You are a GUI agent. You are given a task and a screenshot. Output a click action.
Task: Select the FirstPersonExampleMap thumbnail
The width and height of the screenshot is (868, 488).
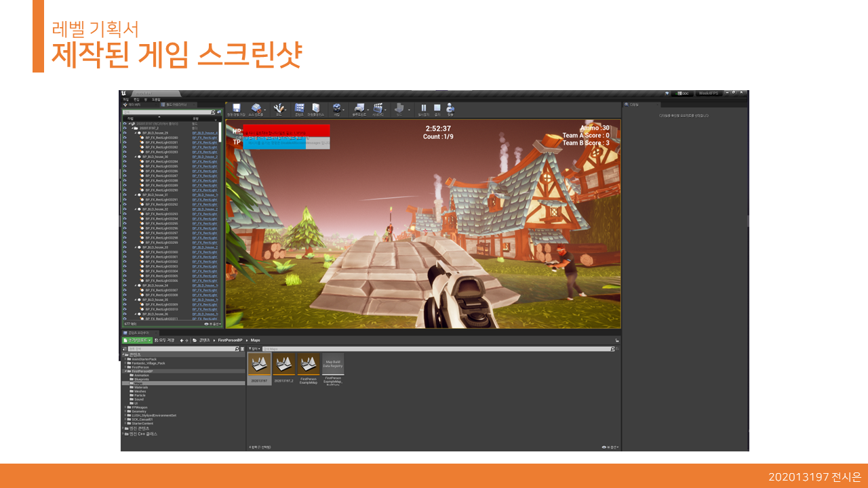coord(309,369)
